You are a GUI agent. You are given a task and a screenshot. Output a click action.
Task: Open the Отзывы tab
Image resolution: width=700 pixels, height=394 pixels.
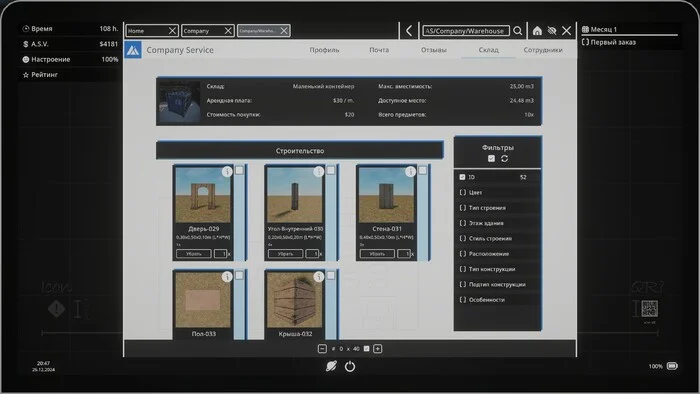tap(433, 50)
